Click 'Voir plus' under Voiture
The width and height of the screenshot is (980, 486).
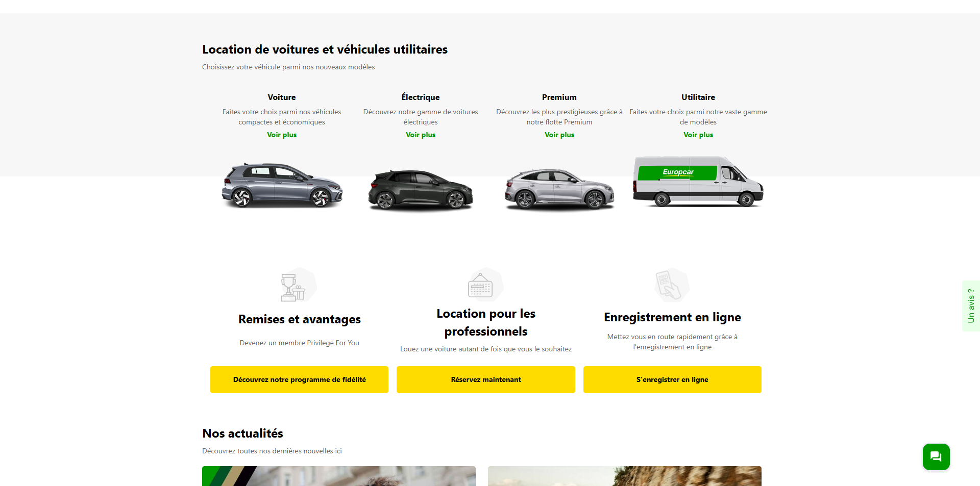point(282,135)
